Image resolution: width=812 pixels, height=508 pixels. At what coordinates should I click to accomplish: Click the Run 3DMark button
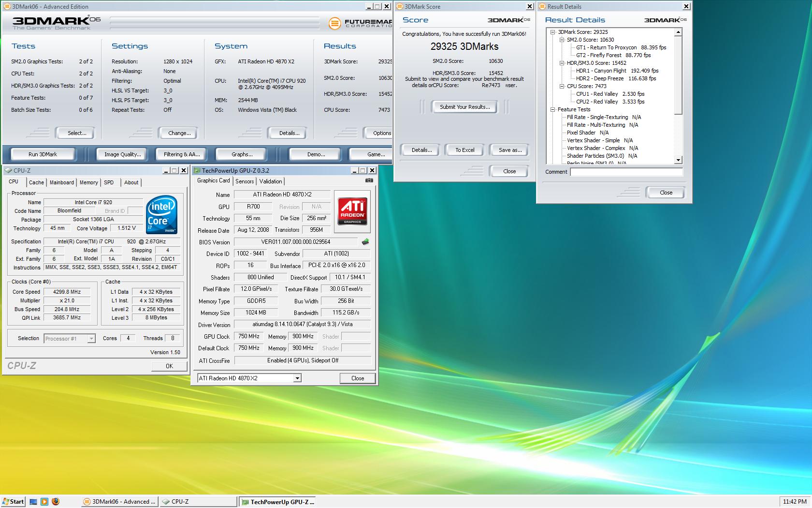[x=43, y=154]
